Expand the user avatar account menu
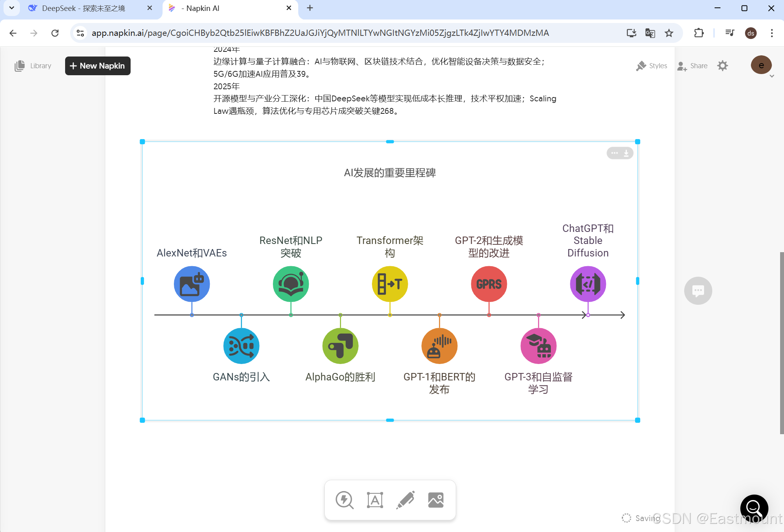Screen dimensions: 784x532 click(761, 65)
